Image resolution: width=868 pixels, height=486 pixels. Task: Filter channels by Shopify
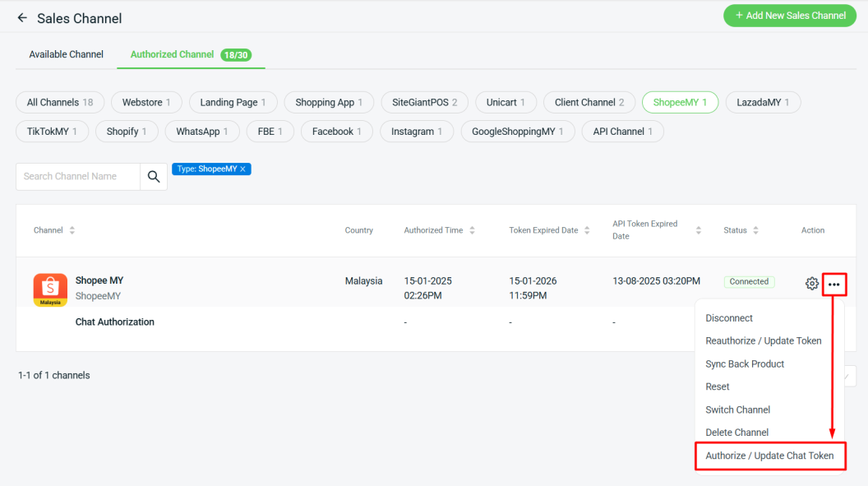127,132
